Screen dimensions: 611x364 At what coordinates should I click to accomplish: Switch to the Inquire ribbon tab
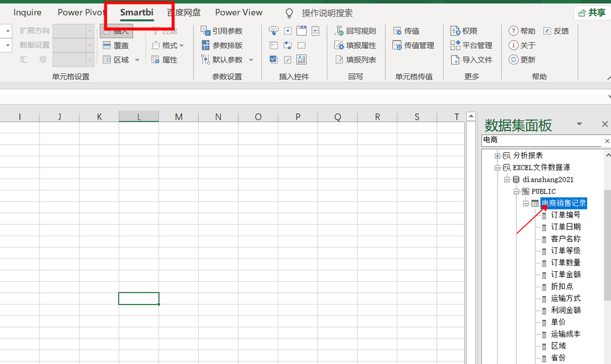point(27,12)
